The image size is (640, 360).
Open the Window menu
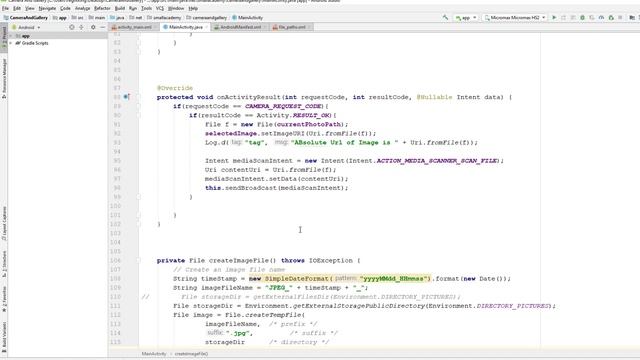tap(176, 8)
